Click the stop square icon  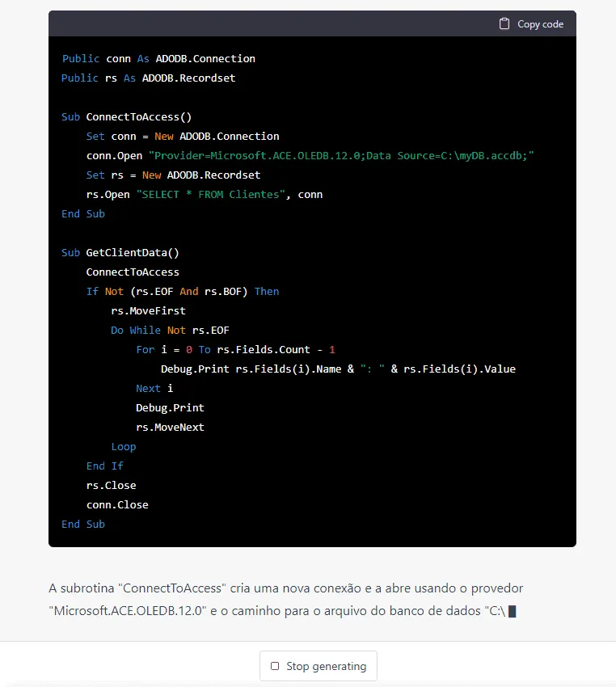[275, 666]
